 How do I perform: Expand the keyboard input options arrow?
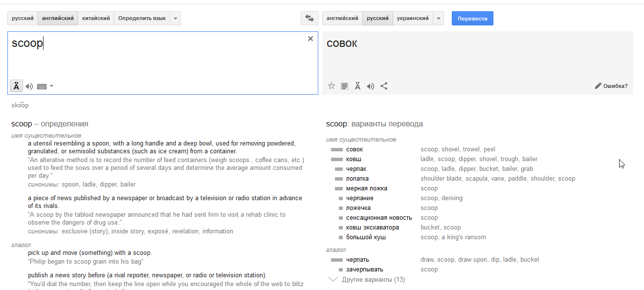click(x=52, y=86)
